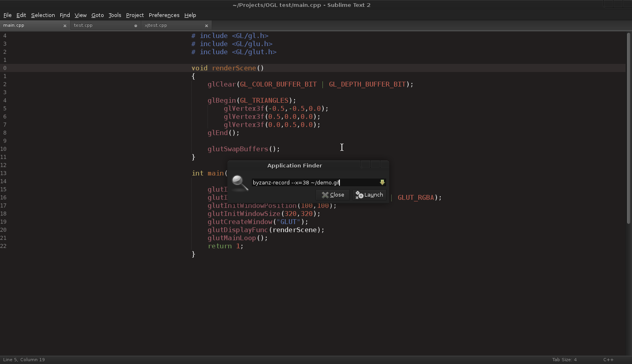
Task: Click the glVertex3f(-0.5,-0.5,0.0) line
Action: coord(276,108)
